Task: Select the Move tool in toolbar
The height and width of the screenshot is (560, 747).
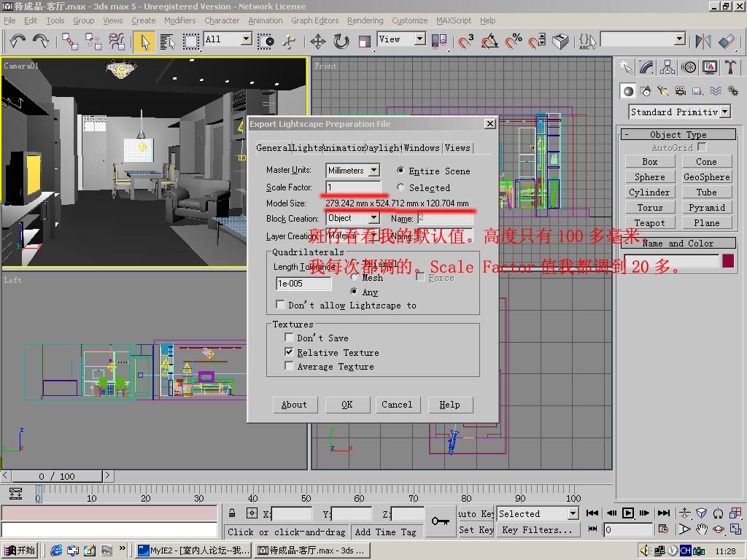Action: (317, 41)
